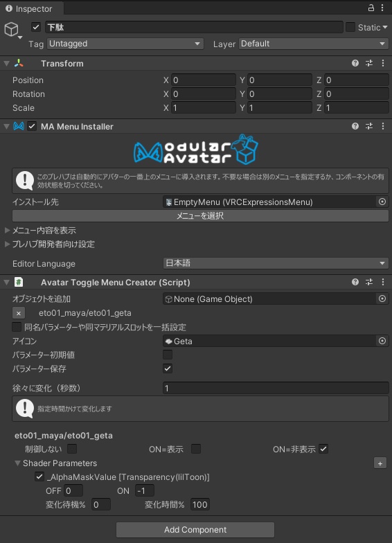Open Transform component help icon
Viewport: 392px width, 543px height.
click(x=355, y=63)
